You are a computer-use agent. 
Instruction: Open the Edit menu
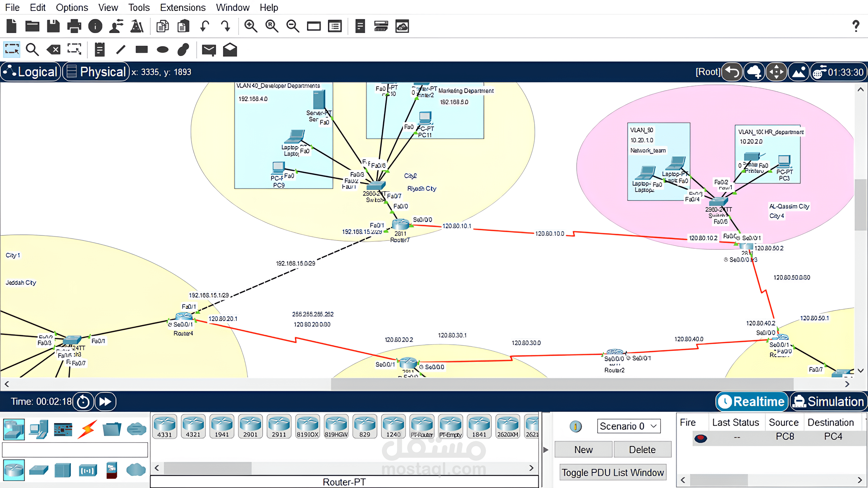tap(37, 7)
